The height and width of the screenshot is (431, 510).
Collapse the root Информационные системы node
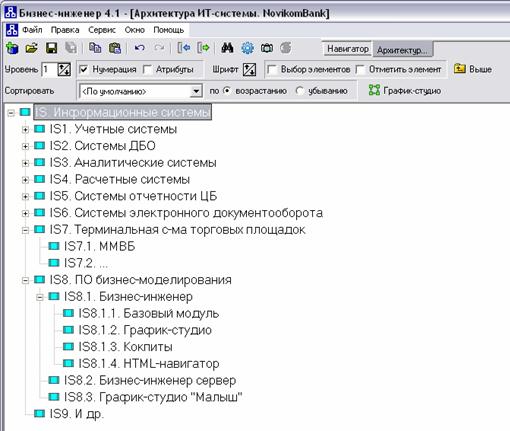point(11,113)
